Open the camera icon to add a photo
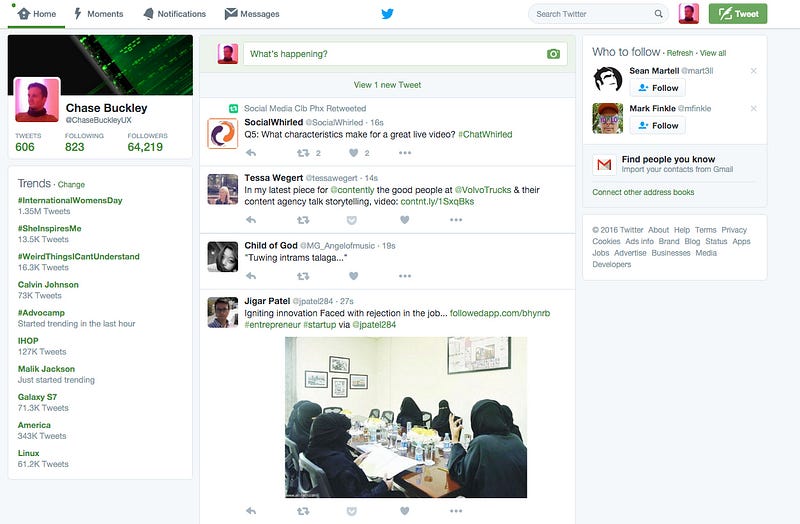The height and width of the screenshot is (524, 800). (x=554, y=54)
